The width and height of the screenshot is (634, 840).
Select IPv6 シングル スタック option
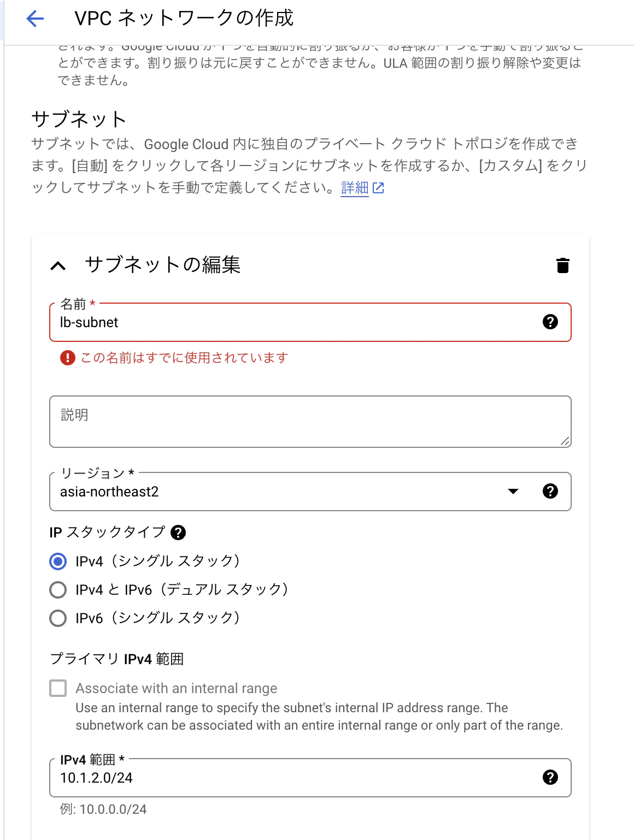click(x=57, y=618)
